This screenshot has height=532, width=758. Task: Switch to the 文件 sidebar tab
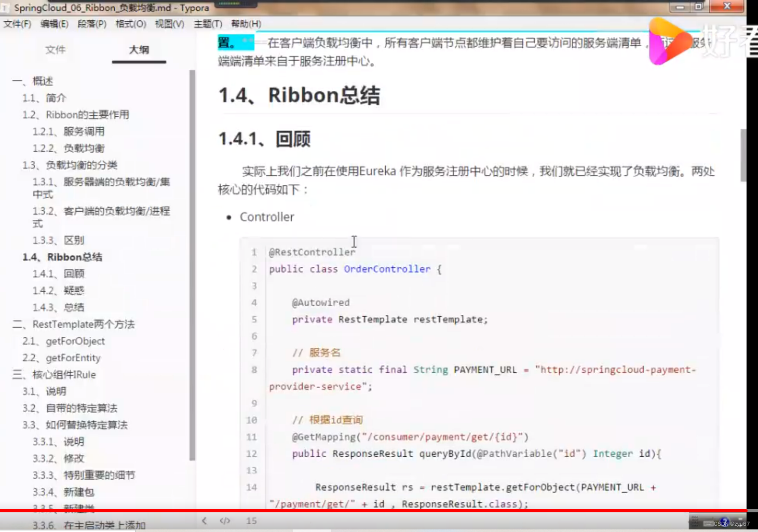pos(55,50)
